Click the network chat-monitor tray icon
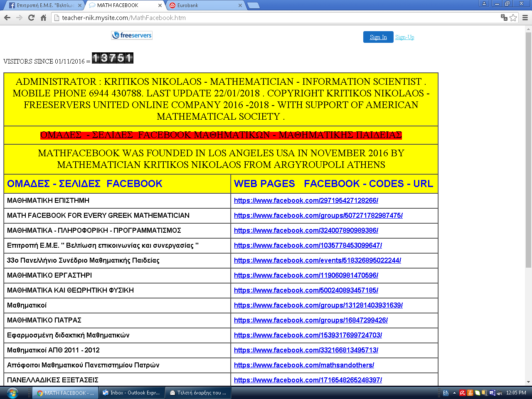The image size is (532, 399). [493, 393]
